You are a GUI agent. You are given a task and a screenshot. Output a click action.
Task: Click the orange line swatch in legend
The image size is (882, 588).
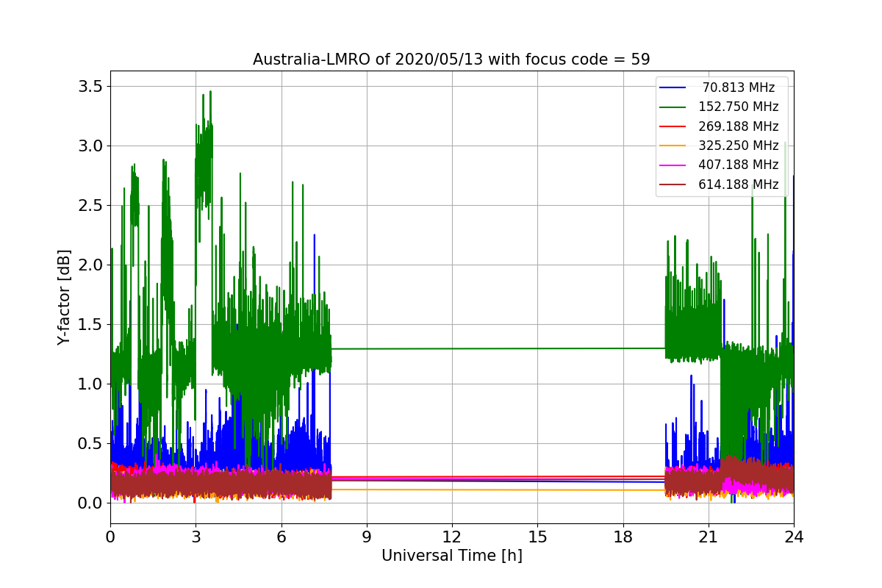coord(673,146)
